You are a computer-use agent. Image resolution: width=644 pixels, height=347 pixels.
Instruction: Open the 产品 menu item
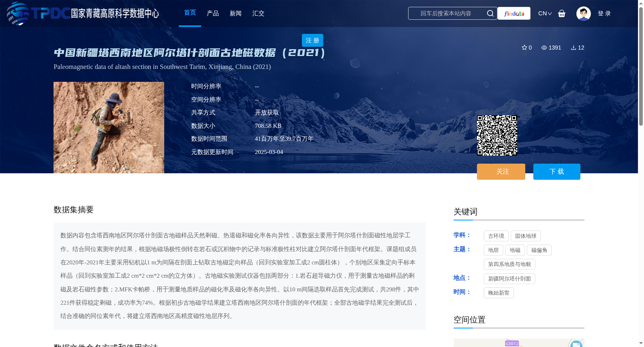(x=213, y=13)
